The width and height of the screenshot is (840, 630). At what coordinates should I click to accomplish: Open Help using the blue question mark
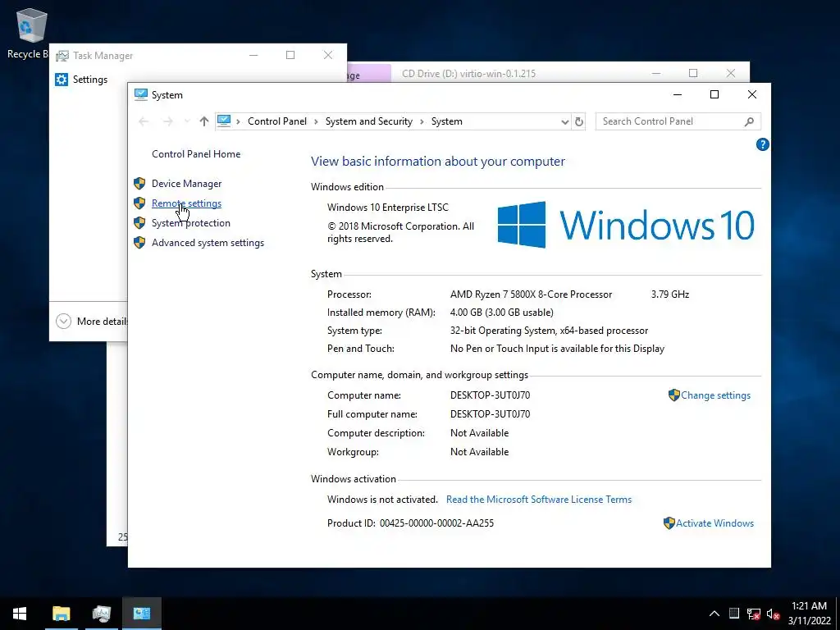762,144
